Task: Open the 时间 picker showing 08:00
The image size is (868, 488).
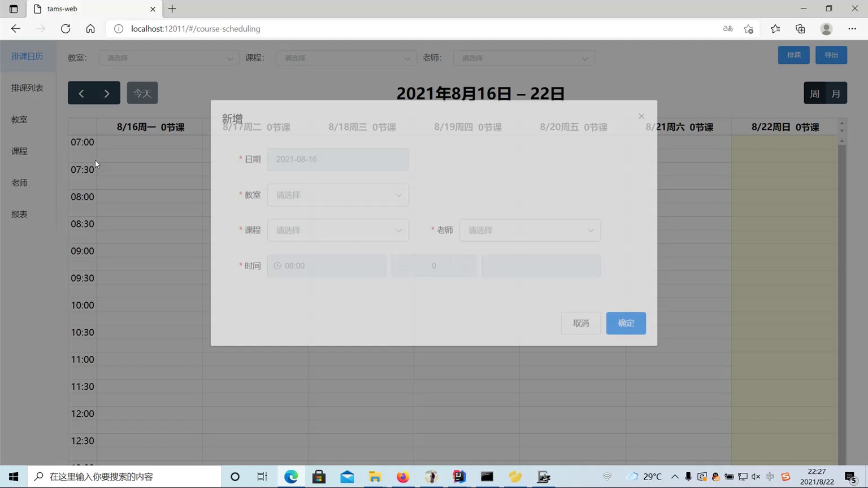Action: click(x=327, y=266)
